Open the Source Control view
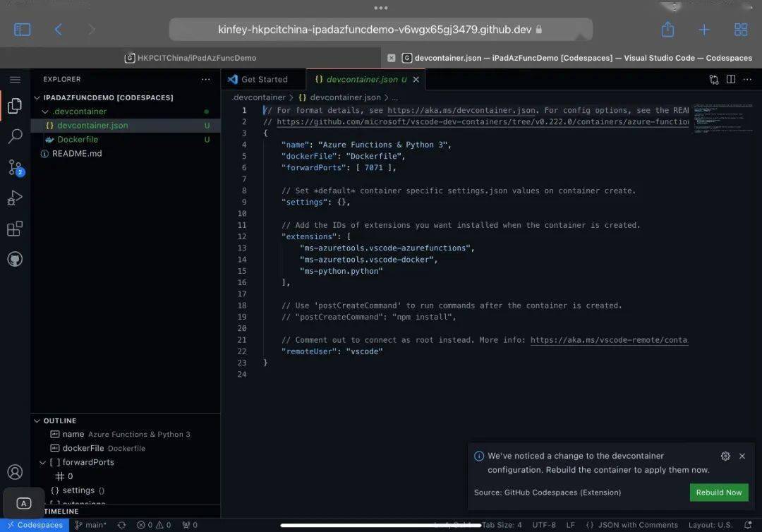762x532 pixels. pos(15,168)
